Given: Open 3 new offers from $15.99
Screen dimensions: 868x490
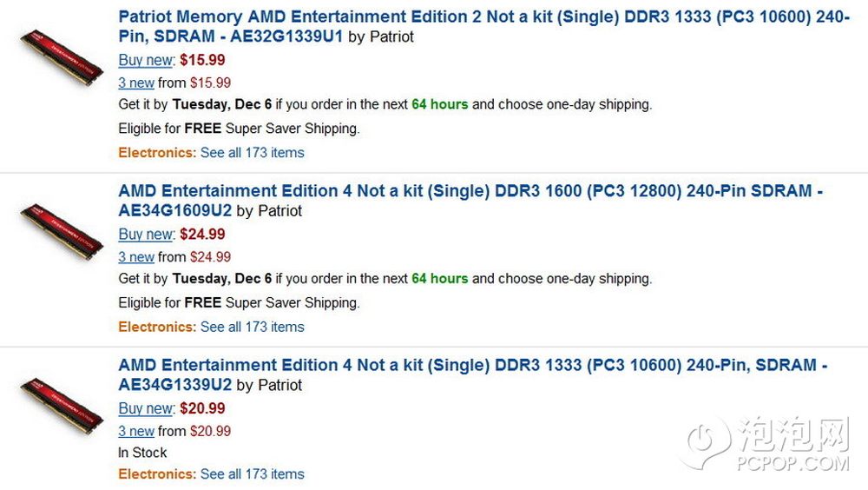Looking at the screenshot, I should point(136,83).
